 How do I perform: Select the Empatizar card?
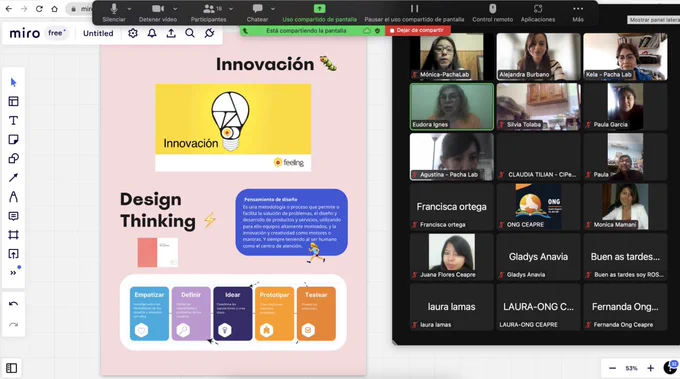coord(149,313)
